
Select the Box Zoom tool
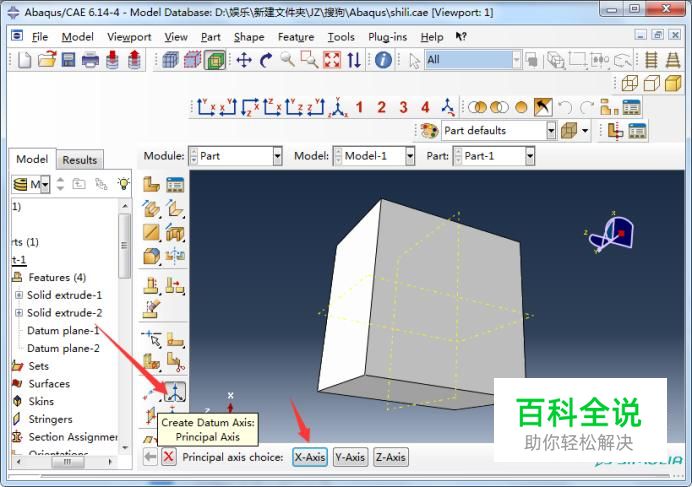click(x=309, y=60)
